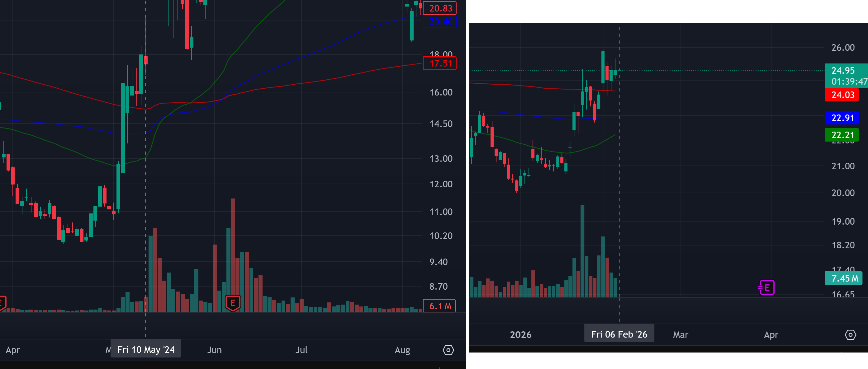Select the blue 20.40 moving average label
The width and height of the screenshot is (868, 369).
pyautogui.click(x=440, y=21)
